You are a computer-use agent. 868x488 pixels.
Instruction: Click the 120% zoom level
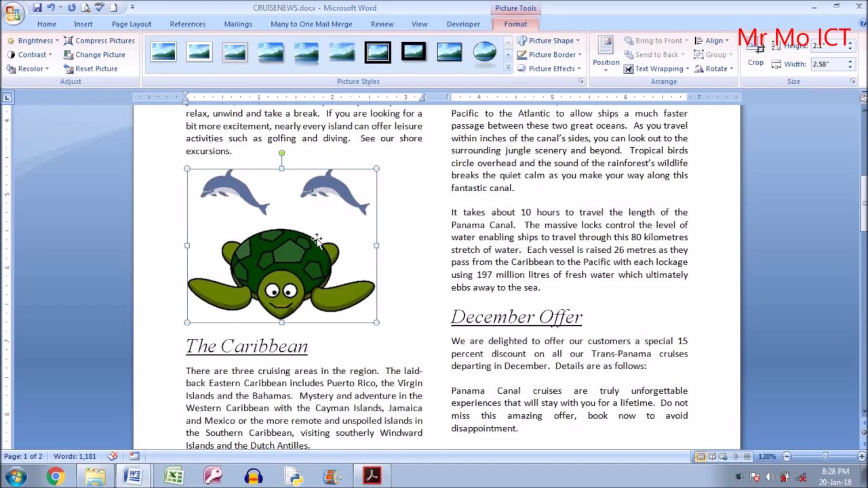[x=767, y=457]
